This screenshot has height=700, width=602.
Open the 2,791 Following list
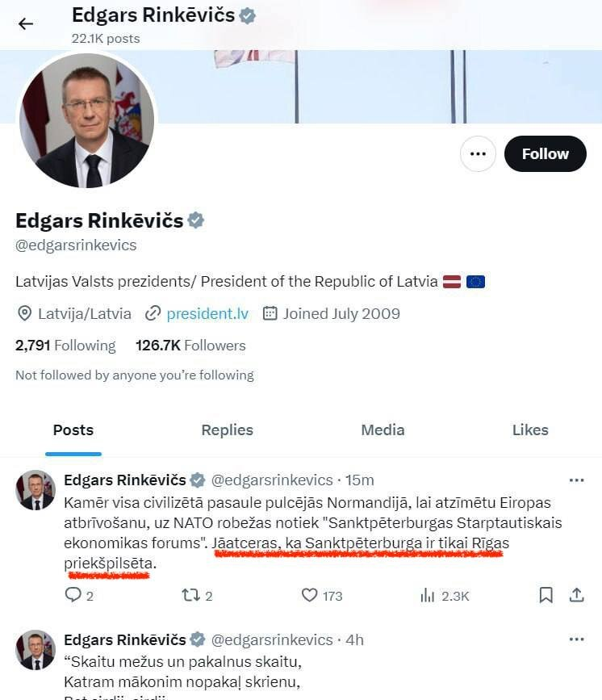pos(65,346)
